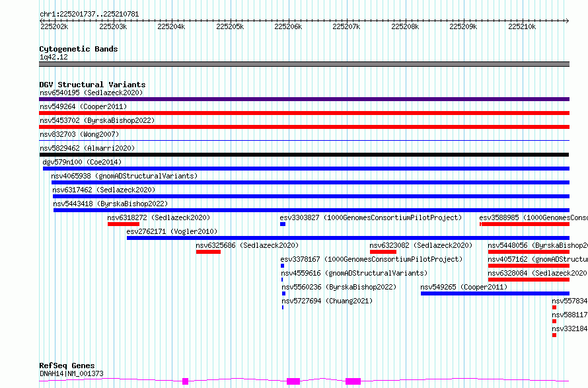This screenshot has width=588, height=388.
Task: Click the esv2762171 (Vogler2010) label
Action: 172,231
